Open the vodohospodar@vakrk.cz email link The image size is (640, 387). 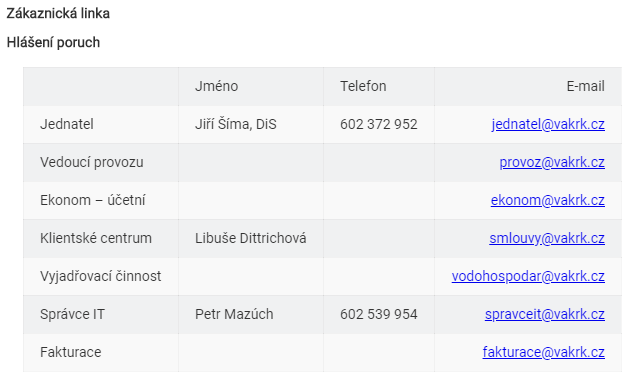point(528,276)
